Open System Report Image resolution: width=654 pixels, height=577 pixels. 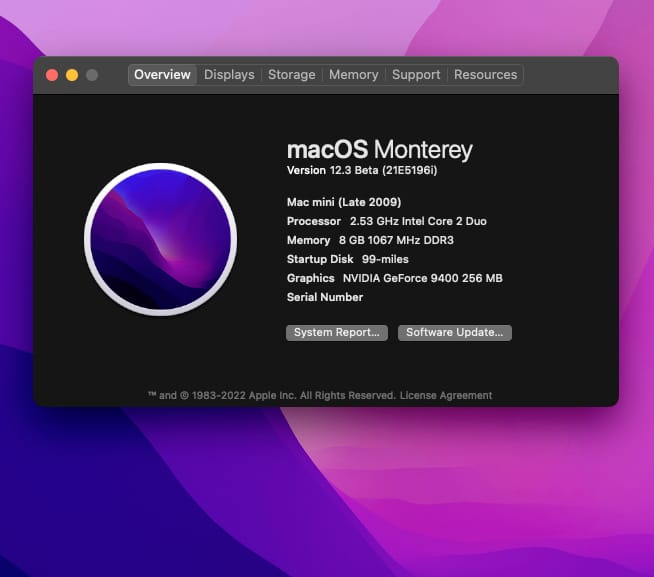coord(337,333)
